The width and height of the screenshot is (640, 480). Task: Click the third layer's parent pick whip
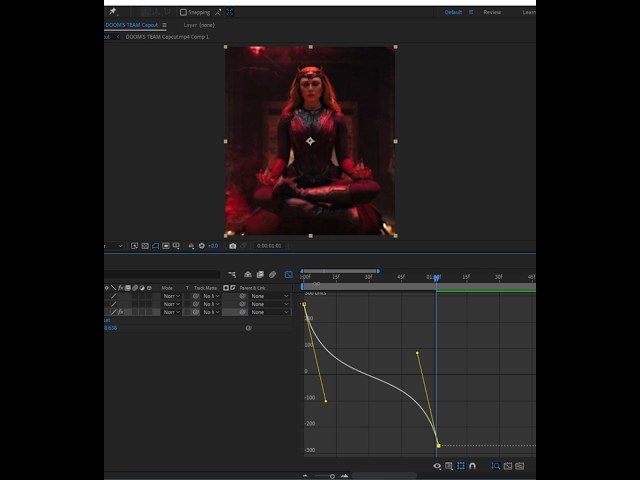coord(242,312)
